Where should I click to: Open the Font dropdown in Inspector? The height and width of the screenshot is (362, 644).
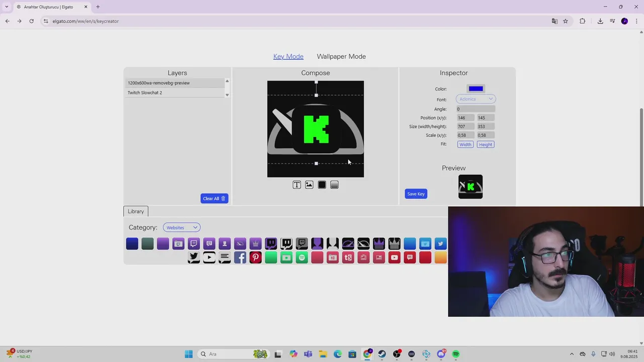pyautogui.click(x=475, y=99)
